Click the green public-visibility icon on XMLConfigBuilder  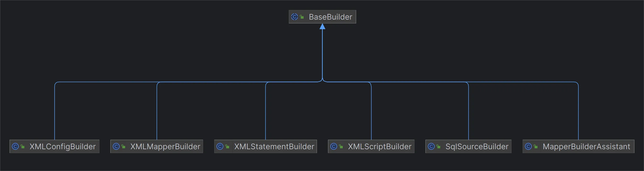point(22,147)
